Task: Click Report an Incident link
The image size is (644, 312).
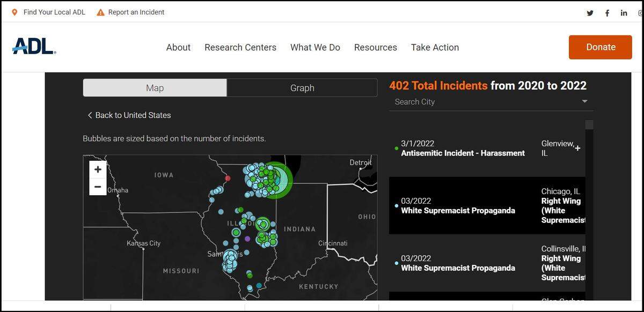Action: point(136,12)
